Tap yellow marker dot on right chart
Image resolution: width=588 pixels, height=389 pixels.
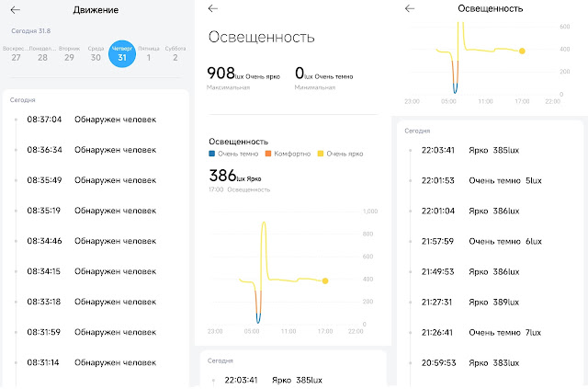click(x=522, y=51)
